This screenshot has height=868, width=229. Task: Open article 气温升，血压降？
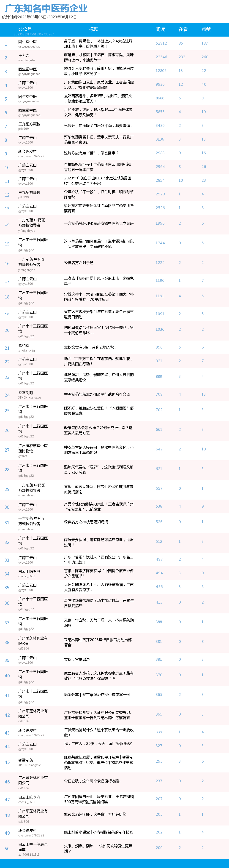click(98, 126)
